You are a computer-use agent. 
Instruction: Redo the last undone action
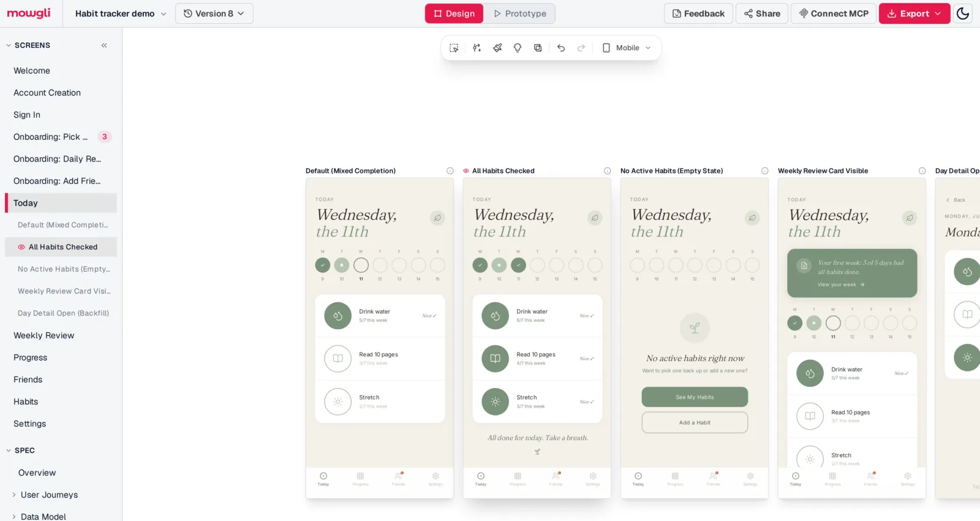coord(581,48)
